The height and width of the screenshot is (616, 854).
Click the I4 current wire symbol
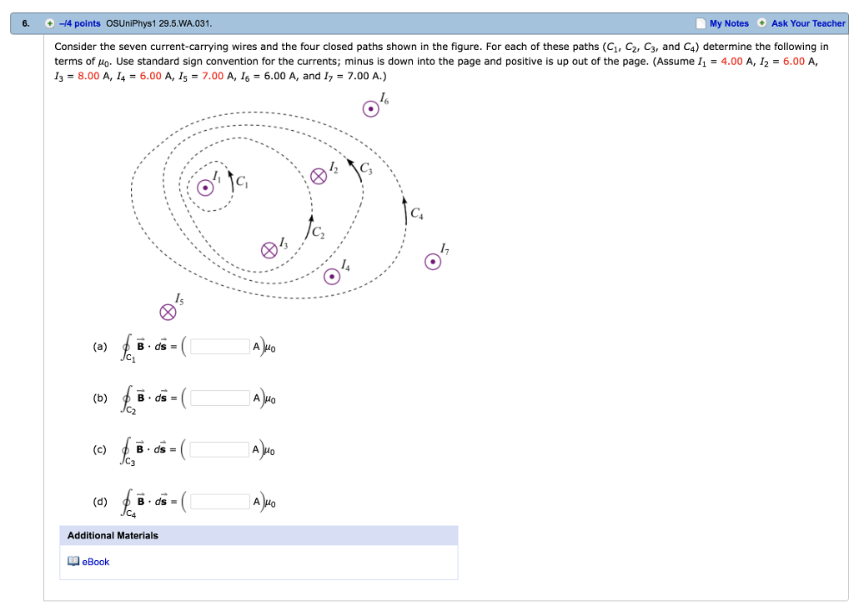[x=332, y=277]
